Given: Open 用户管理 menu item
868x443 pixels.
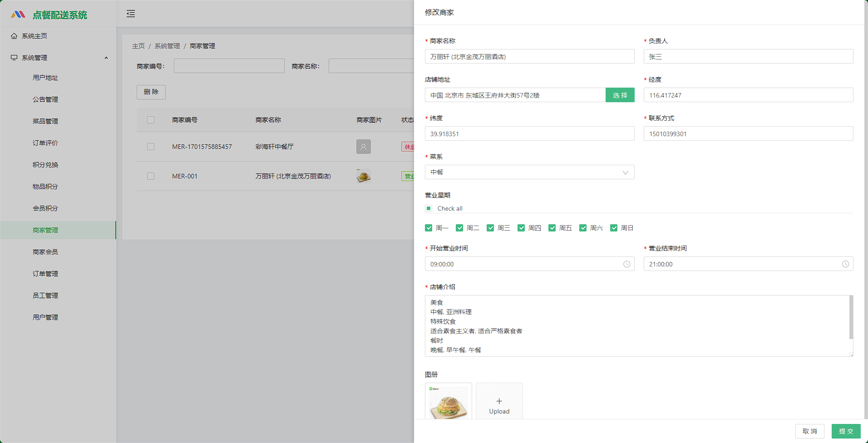Looking at the screenshot, I should click(x=58, y=317).
